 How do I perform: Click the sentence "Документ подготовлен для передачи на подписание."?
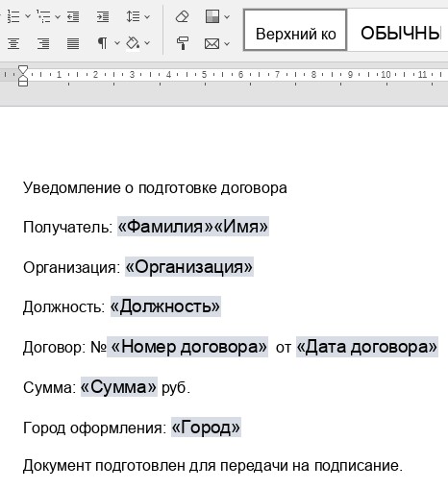tap(212, 466)
